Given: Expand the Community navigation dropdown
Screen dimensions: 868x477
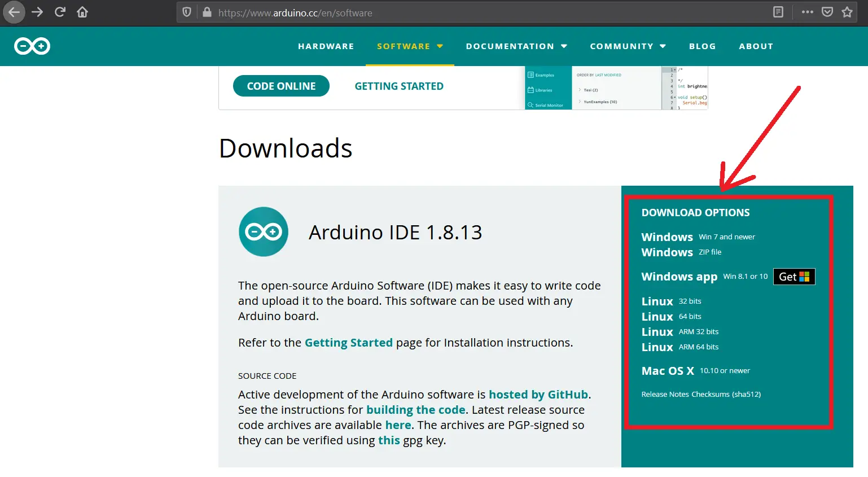Looking at the screenshot, I should [x=628, y=46].
